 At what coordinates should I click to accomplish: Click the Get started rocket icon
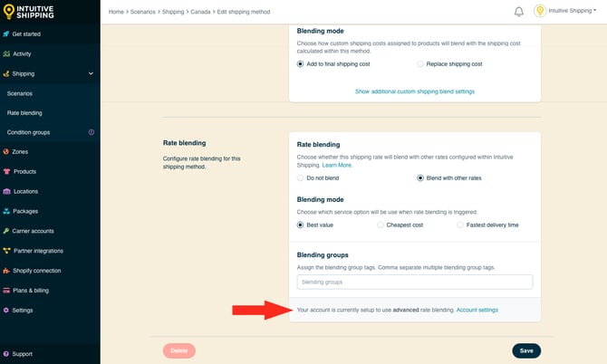[6, 34]
